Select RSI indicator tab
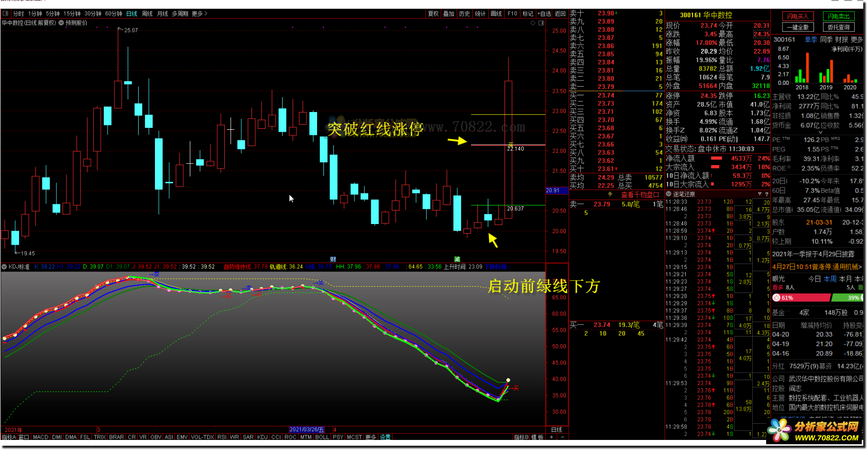The height and width of the screenshot is (450, 868). [x=222, y=437]
